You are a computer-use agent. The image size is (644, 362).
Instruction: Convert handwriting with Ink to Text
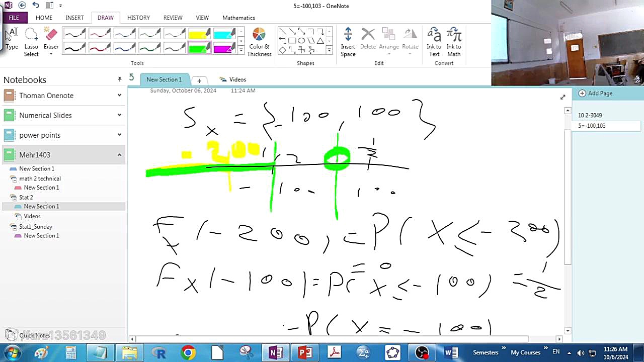[434, 42]
